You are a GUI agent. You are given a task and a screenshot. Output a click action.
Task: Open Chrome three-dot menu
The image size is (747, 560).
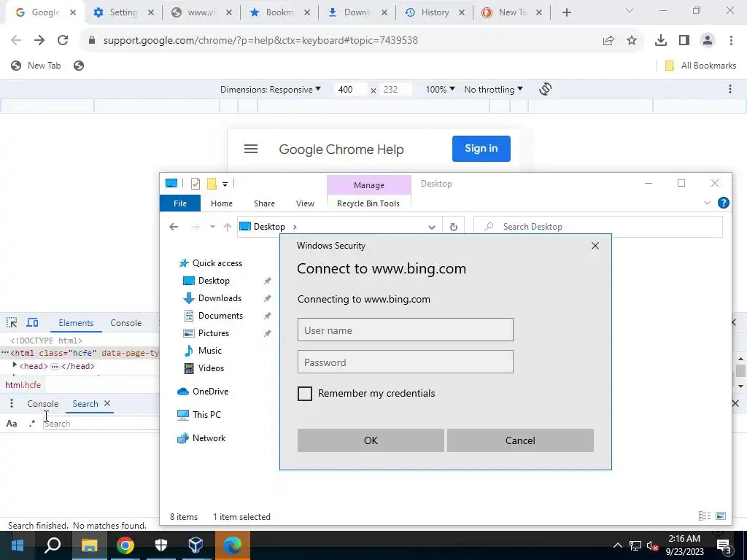(x=731, y=41)
